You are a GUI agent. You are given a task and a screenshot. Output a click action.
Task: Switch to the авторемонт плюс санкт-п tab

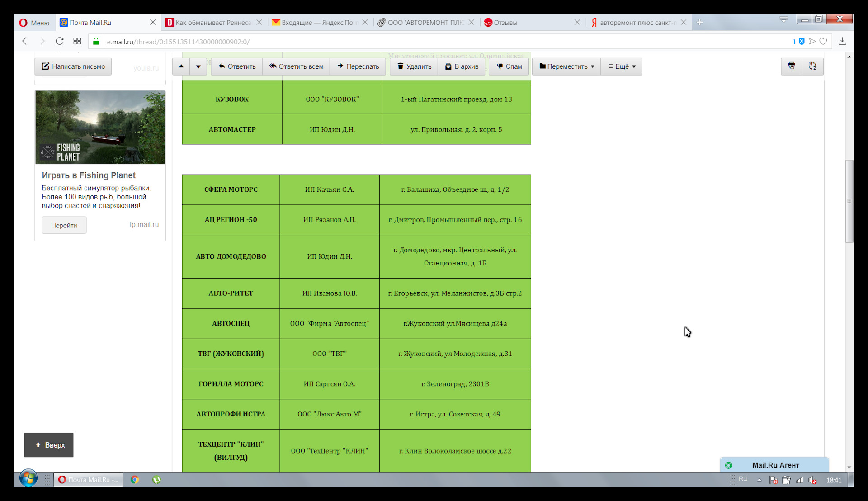tap(638, 23)
